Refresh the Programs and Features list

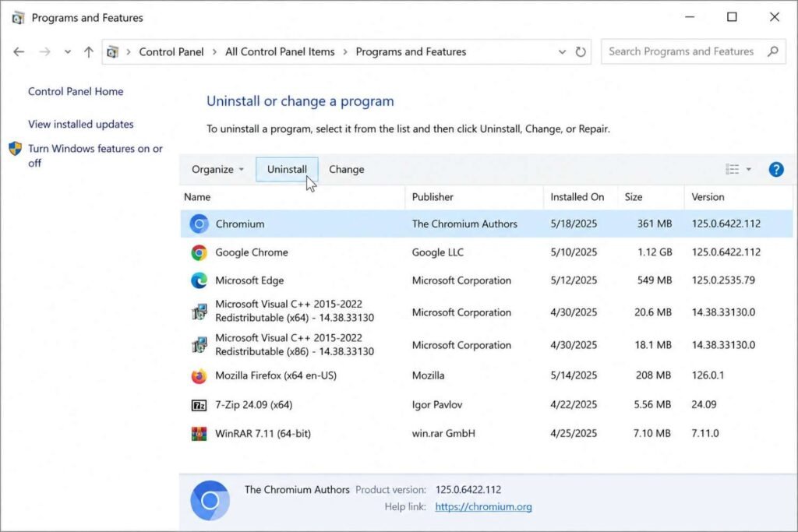(x=581, y=52)
